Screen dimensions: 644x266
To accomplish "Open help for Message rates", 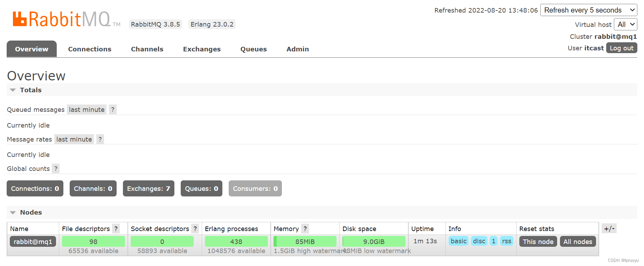I will click(x=100, y=139).
